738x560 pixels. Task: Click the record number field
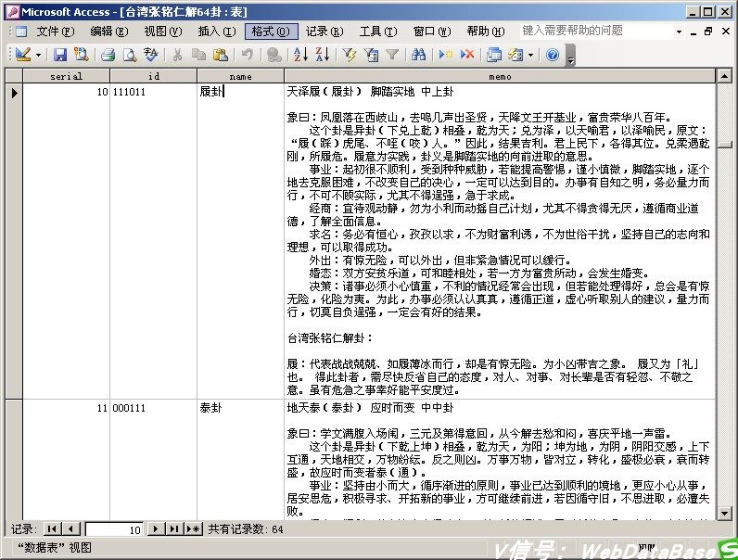tap(113, 529)
